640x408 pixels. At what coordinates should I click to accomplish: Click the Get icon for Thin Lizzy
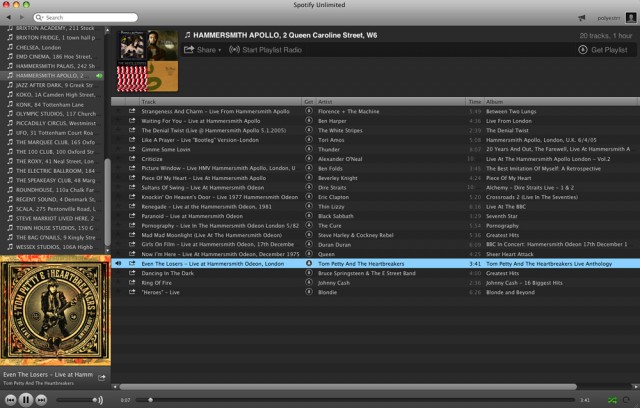[309, 206]
